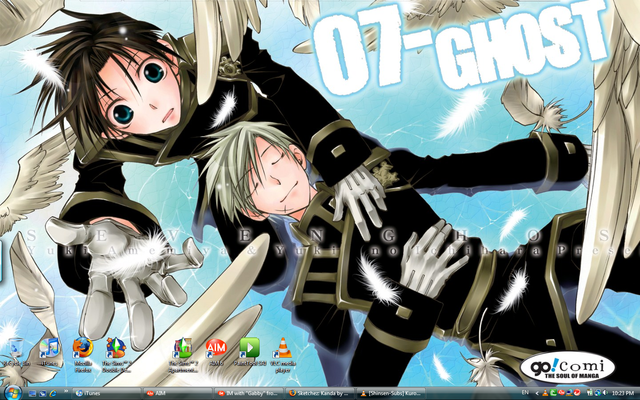This screenshot has height=400, width=640.
Task: Switch to the AIM taskbar window
Action: [x=178, y=393]
